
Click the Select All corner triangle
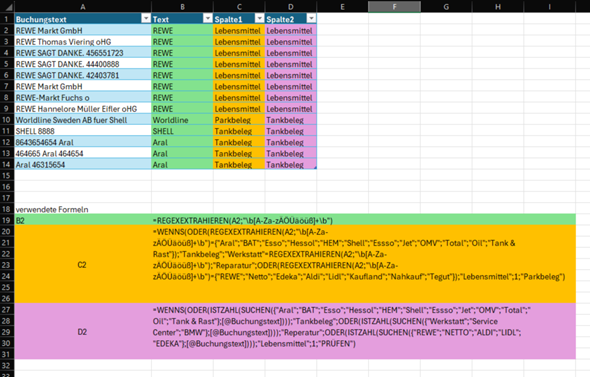coord(8,7)
